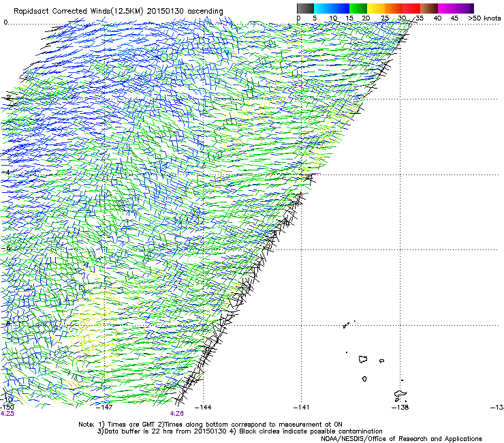Click the small island cluster at -8 latitude
This screenshot has width=504, height=443.
(x=347, y=324)
